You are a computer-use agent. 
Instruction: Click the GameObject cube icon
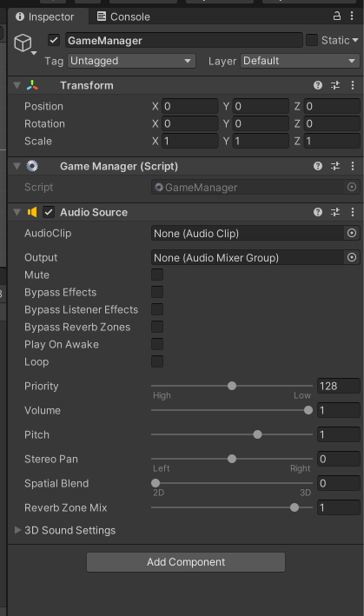23,43
